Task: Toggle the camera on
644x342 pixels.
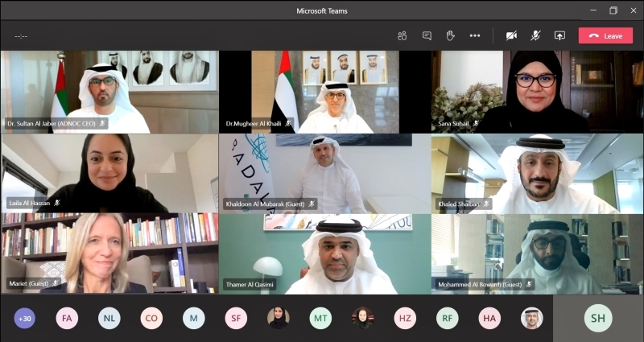Action: pyautogui.click(x=511, y=35)
